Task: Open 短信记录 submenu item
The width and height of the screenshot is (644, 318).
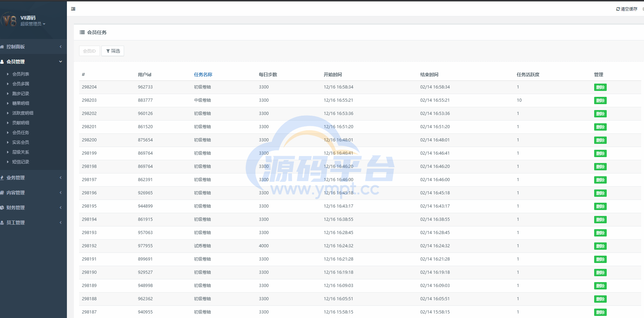Action: click(x=21, y=162)
